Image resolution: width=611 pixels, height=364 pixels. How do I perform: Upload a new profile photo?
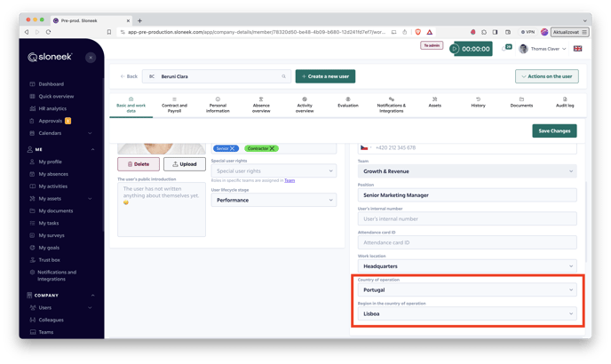click(185, 164)
